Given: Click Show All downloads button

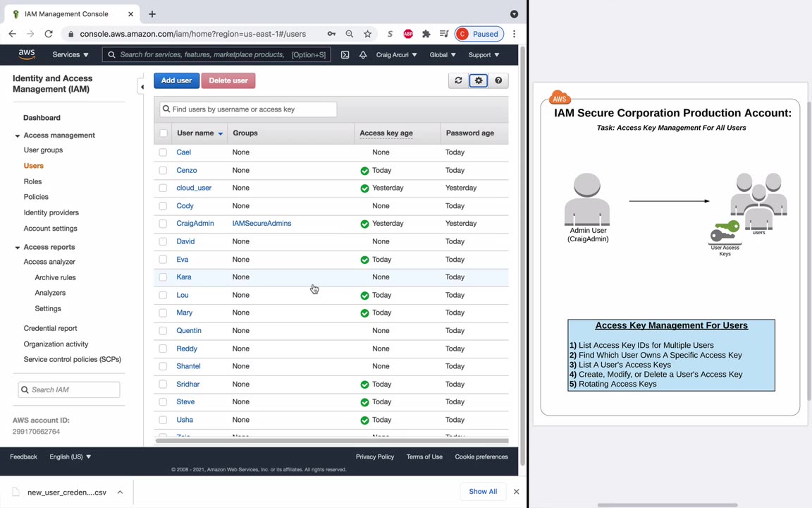Looking at the screenshot, I should click(483, 491).
